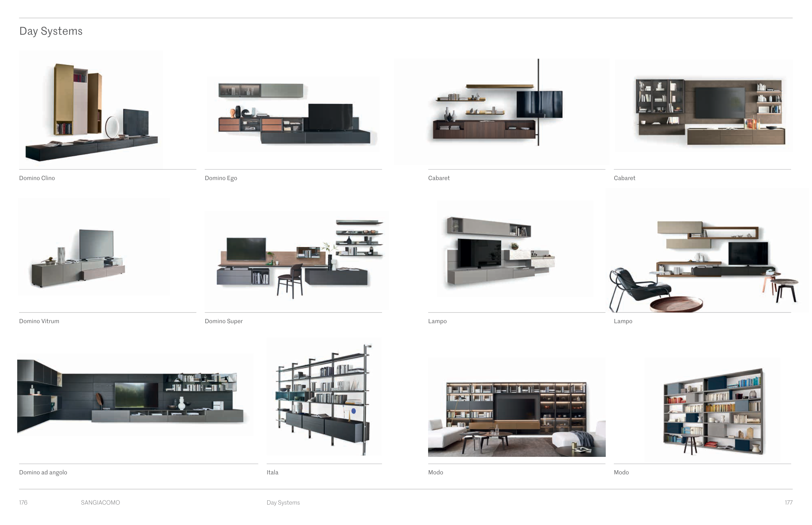Select the Domino ad angolo corner image
The height and width of the screenshot is (525, 812).
(x=135, y=395)
